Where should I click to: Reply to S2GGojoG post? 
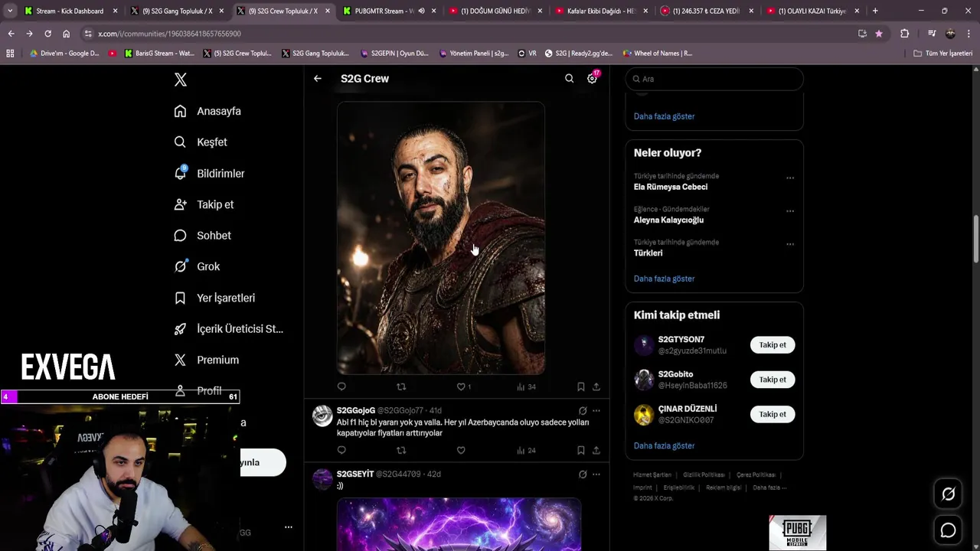pos(341,450)
